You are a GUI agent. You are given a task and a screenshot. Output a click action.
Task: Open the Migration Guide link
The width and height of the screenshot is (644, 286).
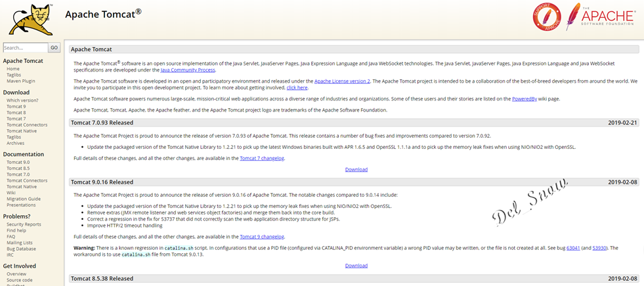click(x=24, y=199)
